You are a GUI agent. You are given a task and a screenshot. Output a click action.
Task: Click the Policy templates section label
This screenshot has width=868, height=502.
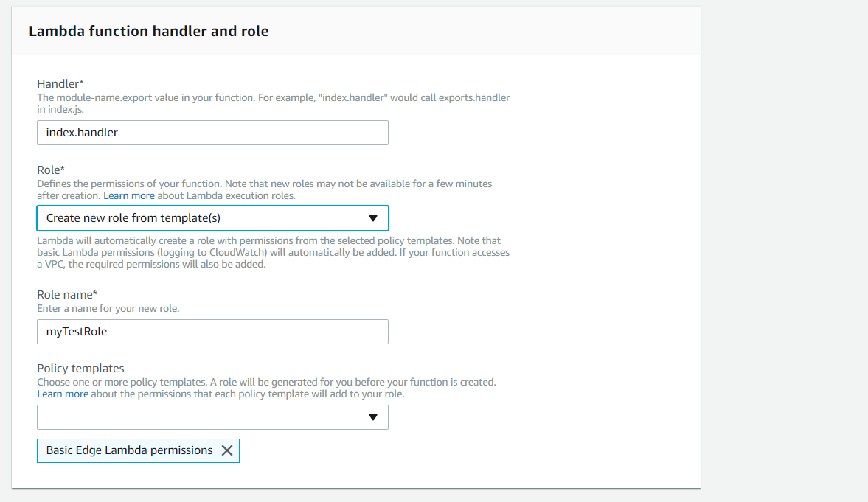(80, 368)
